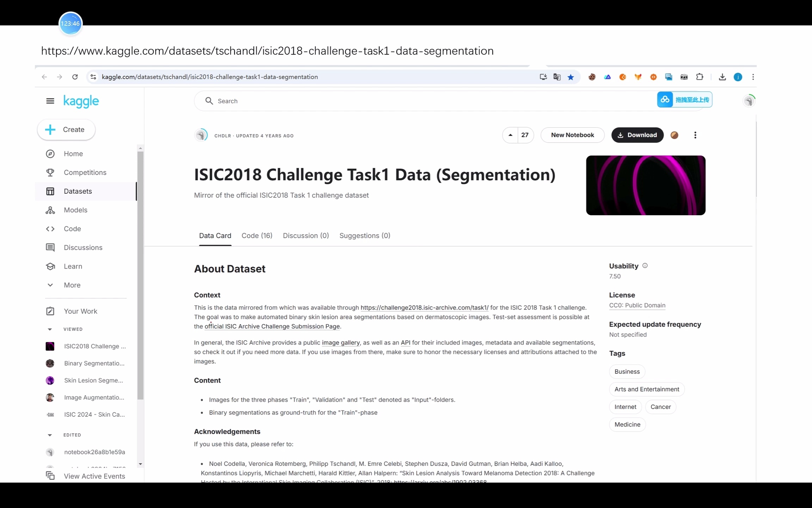The image size is (812, 508).
Task: Click the New Notebook button
Action: [572, 135]
